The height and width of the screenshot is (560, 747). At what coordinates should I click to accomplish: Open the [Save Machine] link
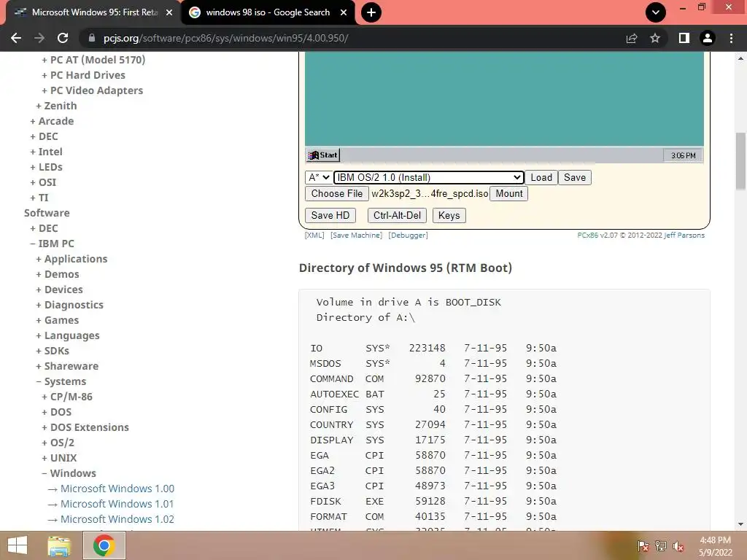pos(356,236)
